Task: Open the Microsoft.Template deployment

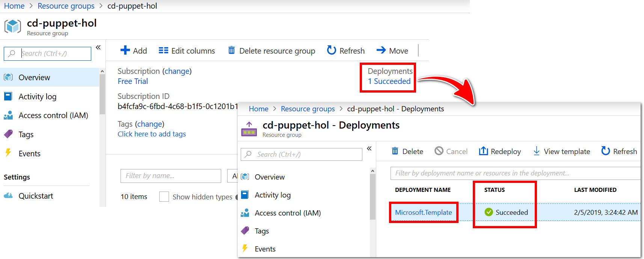Action: coord(424,213)
